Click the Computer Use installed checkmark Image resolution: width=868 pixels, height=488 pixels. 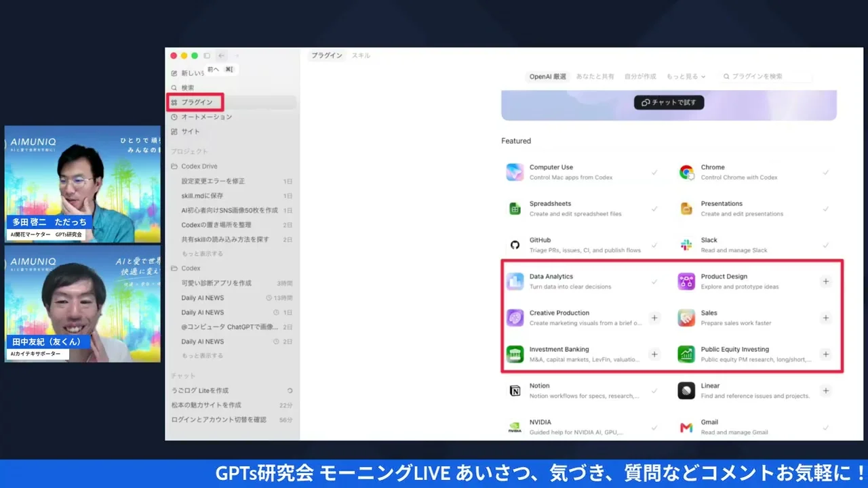(654, 172)
